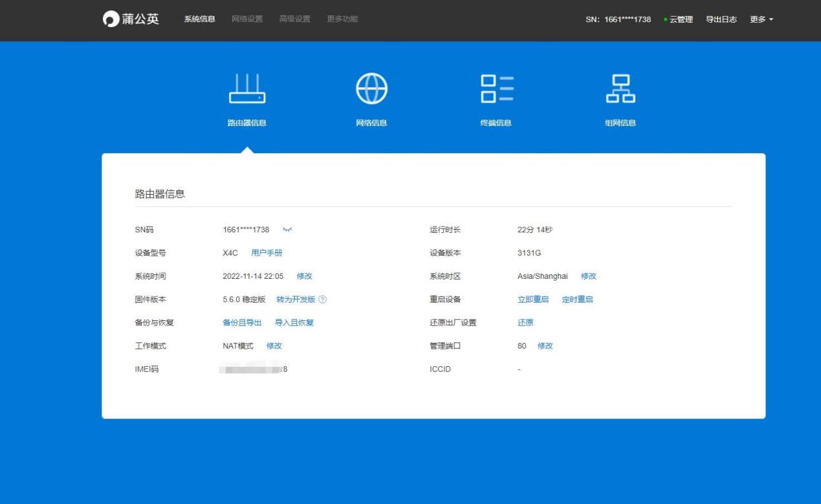Open help via the question mark beside 转为开发版

pos(321,299)
